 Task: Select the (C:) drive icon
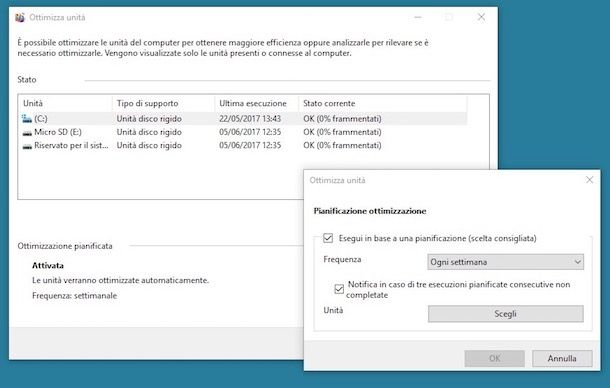tap(27, 118)
